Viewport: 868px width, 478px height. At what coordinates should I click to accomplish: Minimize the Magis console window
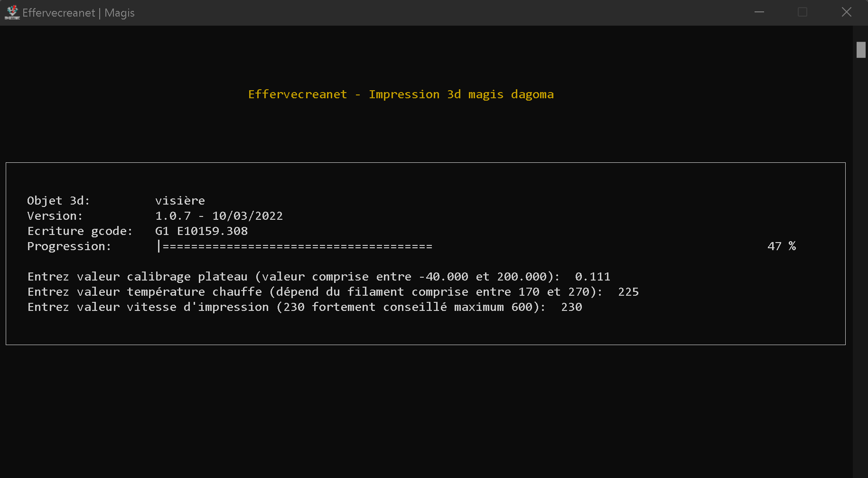click(759, 12)
